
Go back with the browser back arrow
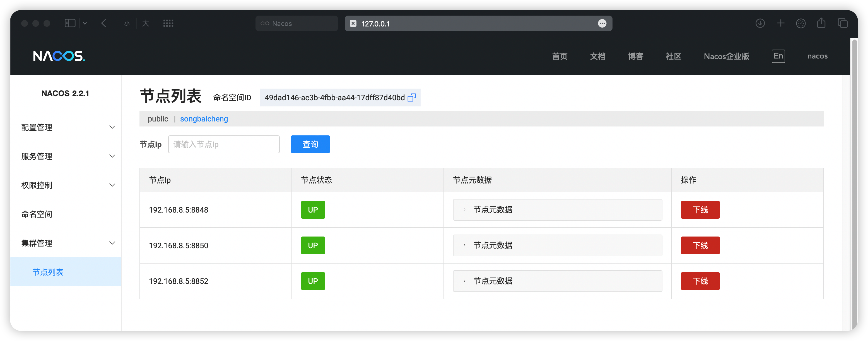(x=104, y=23)
